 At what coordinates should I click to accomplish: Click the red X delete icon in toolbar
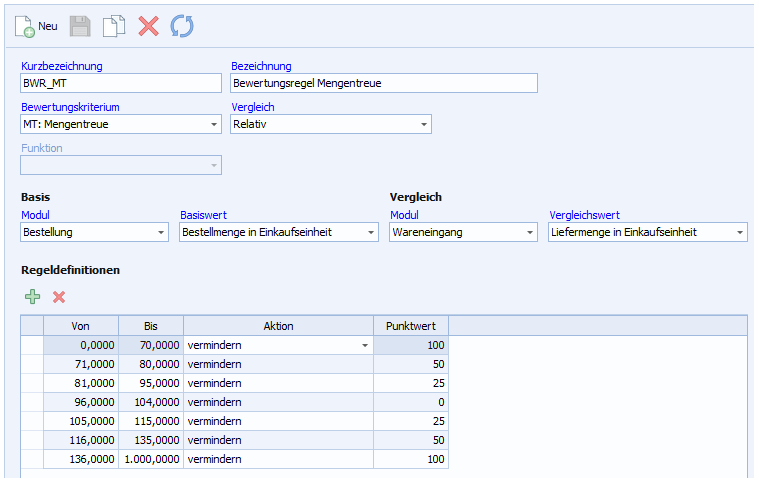[x=148, y=26]
